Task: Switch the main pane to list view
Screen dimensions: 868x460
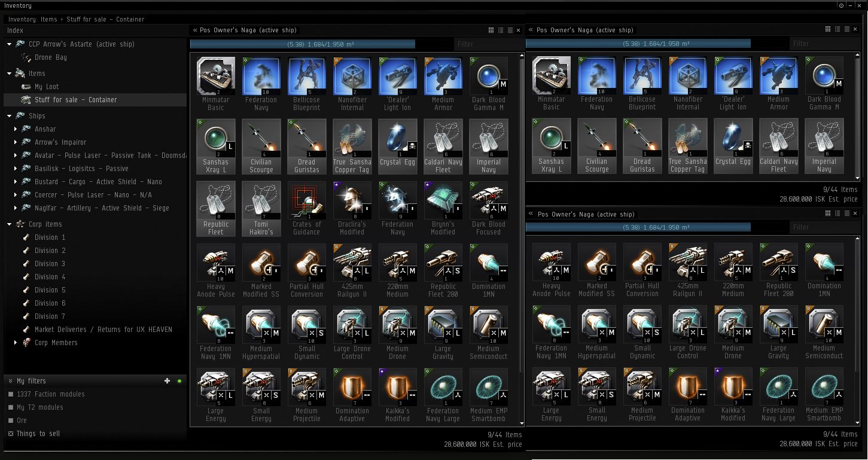Action: [x=510, y=30]
